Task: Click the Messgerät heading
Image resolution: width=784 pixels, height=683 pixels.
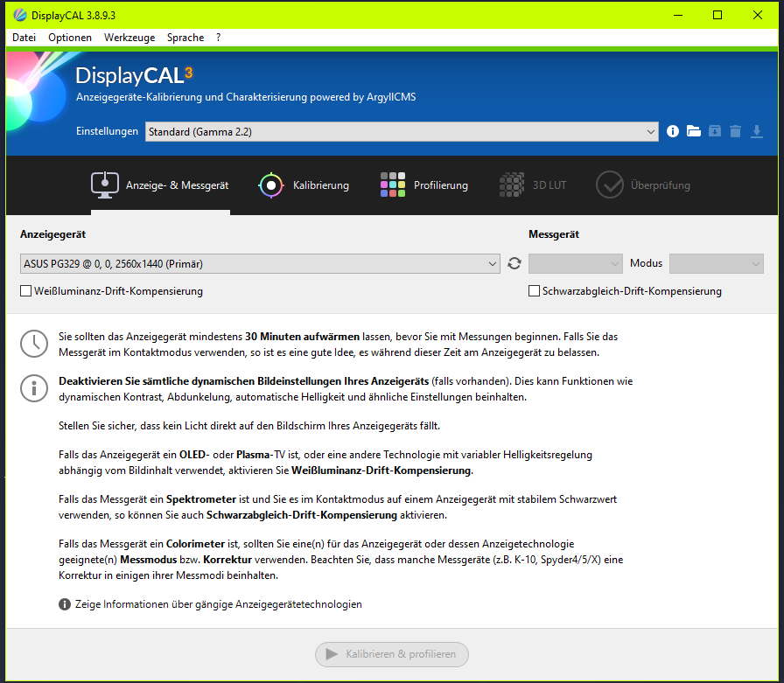Action: [x=554, y=234]
